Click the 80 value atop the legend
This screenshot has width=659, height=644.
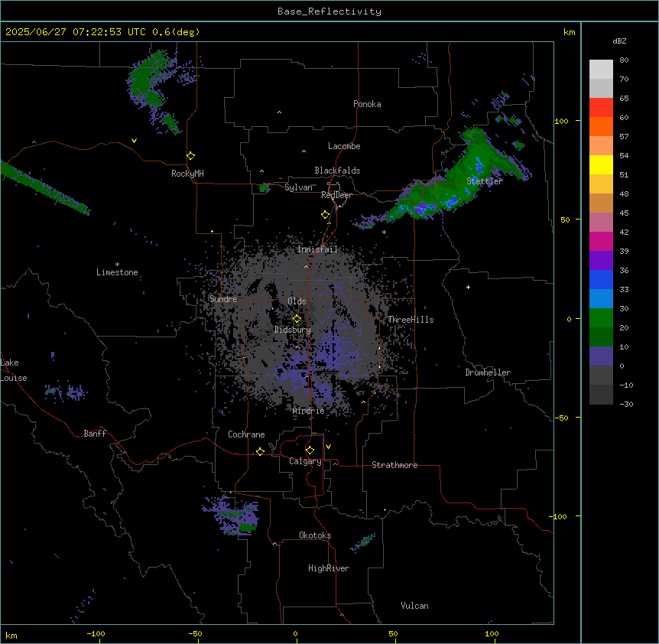[x=624, y=60]
